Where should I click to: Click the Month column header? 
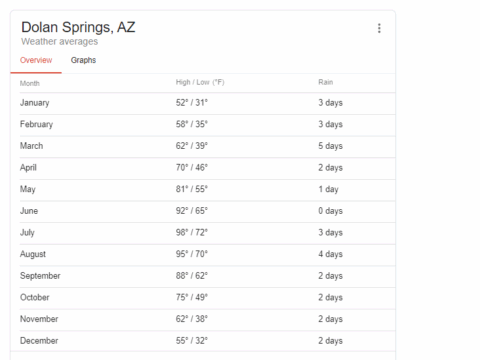pos(30,83)
